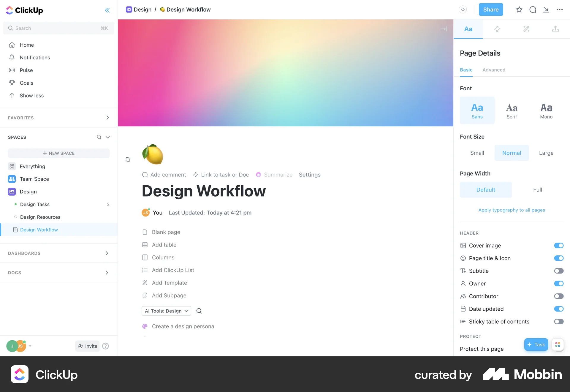Viewport: 570px width, 392px height.
Task: Open the AI magic wand panel tab
Action: (x=526, y=29)
